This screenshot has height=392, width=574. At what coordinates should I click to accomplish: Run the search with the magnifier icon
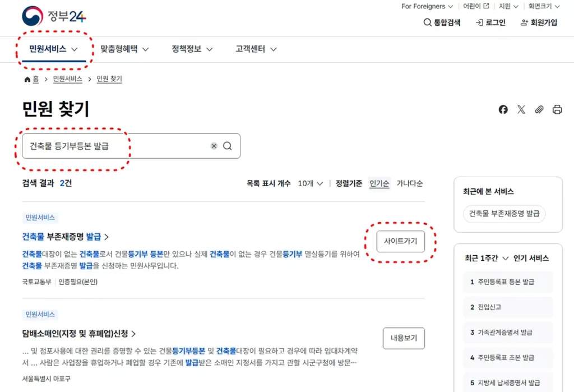(227, 145)
